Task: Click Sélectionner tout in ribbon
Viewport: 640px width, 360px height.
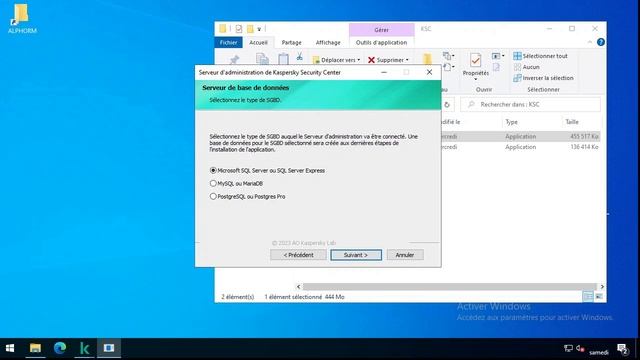Action: (540, 56)
